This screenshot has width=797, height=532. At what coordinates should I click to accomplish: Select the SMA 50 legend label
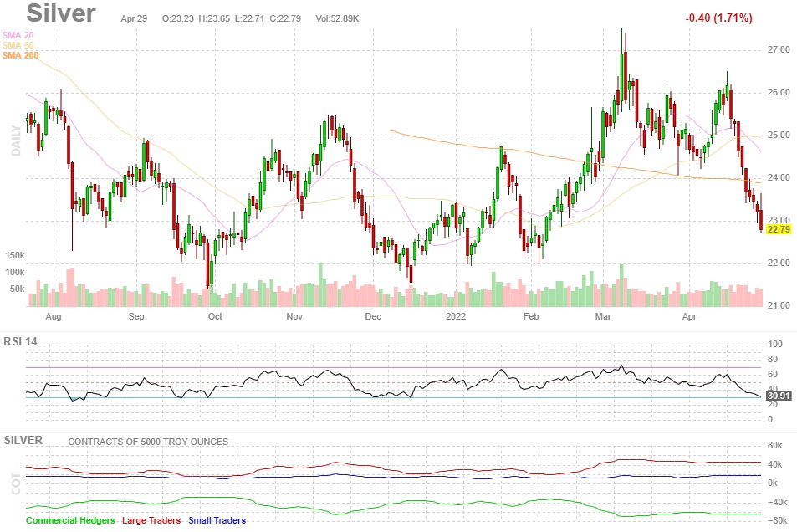(x=18, y=45)
